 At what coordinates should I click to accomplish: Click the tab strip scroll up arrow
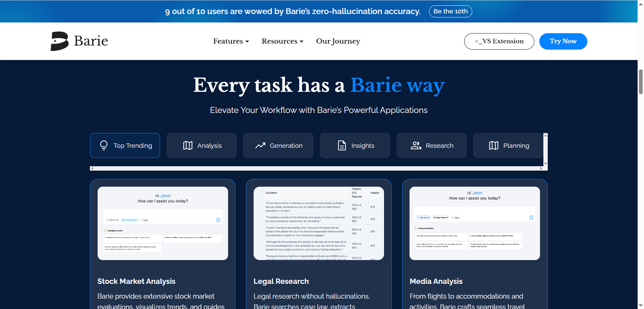coord(546,136)
